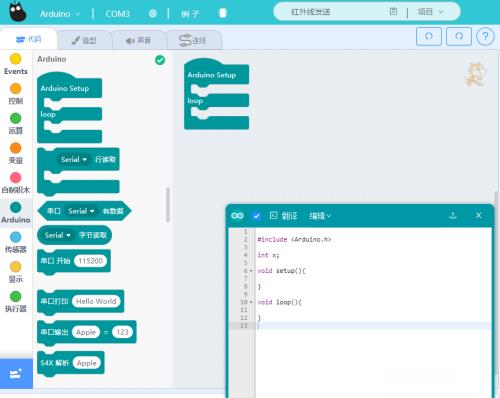This screenshot has width=500, height=398.
Task: Click the cat sprite watermark icon
Action: 476,74
